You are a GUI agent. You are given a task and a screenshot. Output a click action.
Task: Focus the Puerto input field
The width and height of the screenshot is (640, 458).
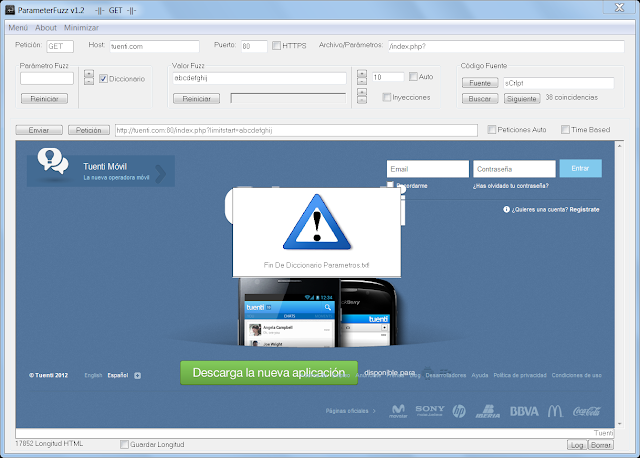(254, 46)
